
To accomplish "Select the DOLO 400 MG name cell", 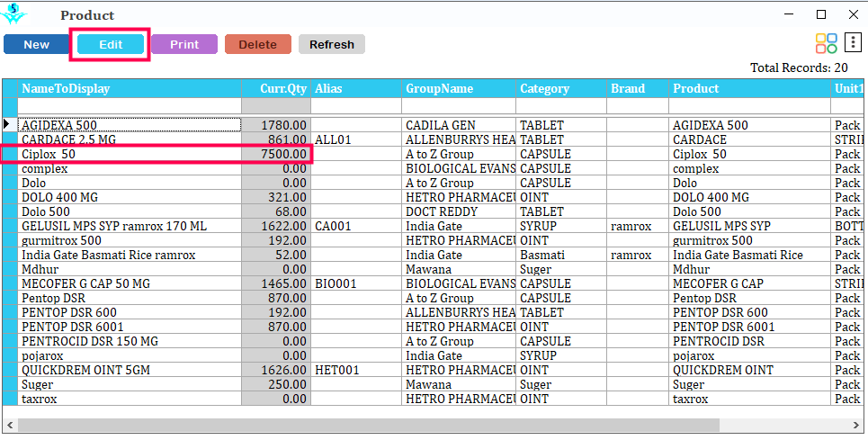I will click(130, 197).
